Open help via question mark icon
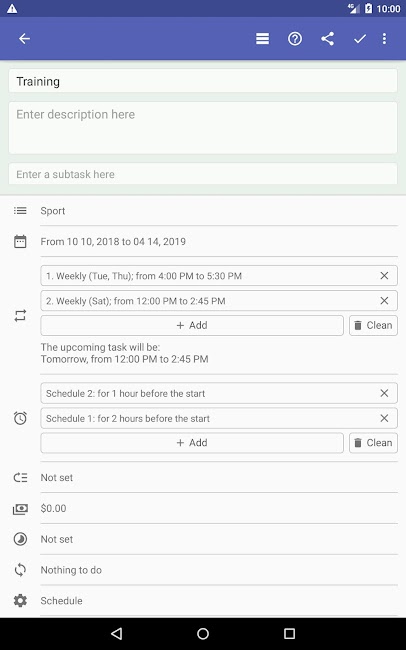 [x=295, y=39]
